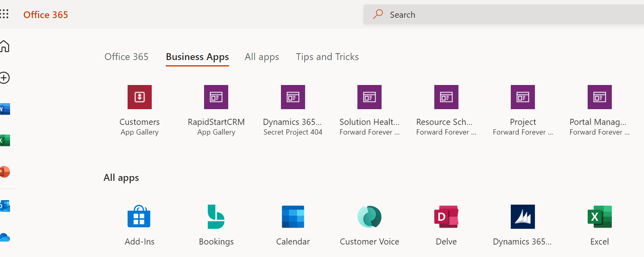Open the app launcher waffle icon
This screenshot has height=257, width=644.
pos(4,15)
